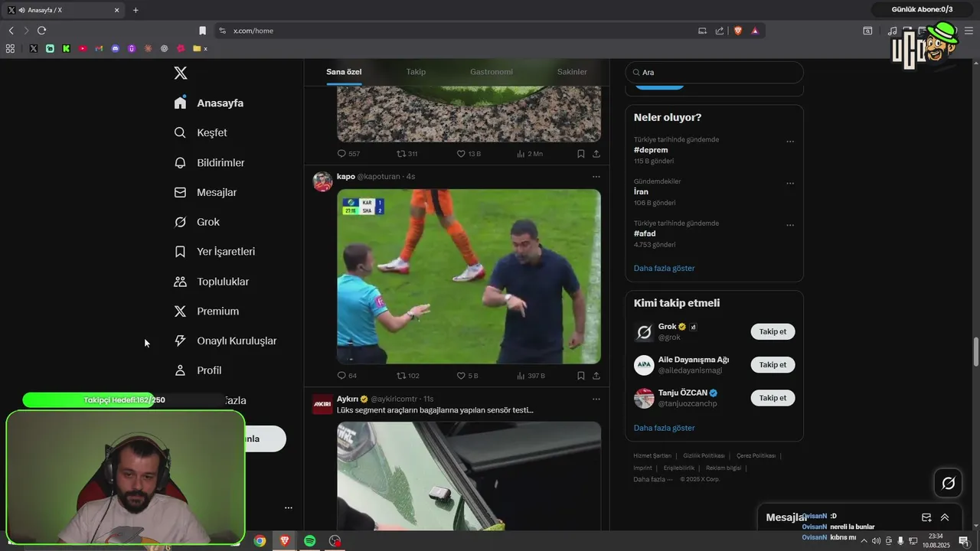Go to Profil page
The width and height of the screenshot is (980, 551).
click(197, 370)
